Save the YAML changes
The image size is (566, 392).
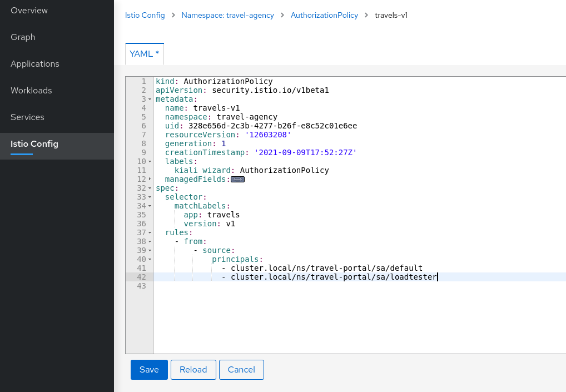[149, 370]
